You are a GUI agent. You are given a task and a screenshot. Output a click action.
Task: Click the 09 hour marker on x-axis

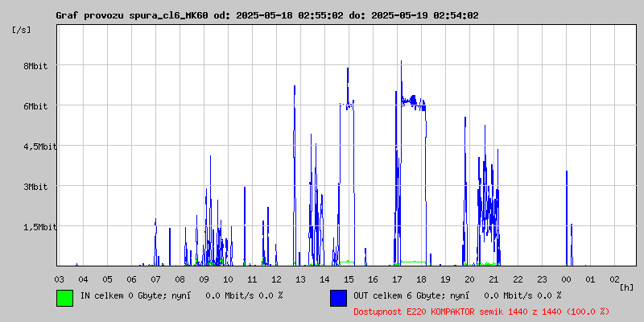tap(204, 279)
